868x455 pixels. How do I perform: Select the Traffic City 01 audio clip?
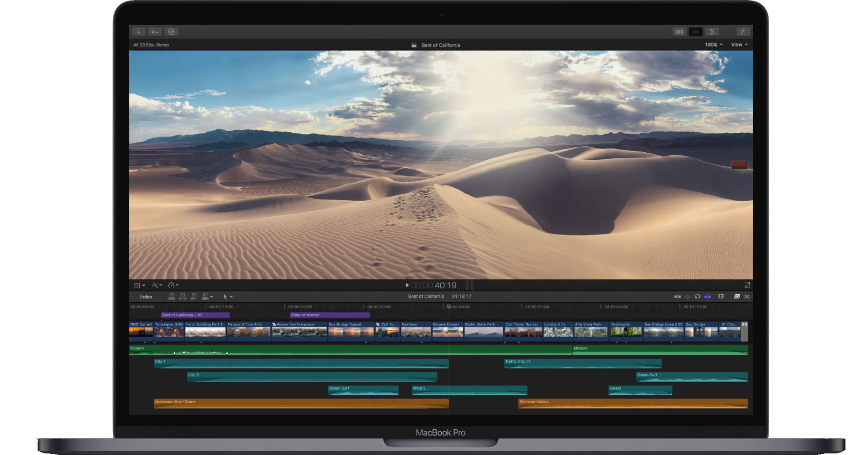click(582, 364)
